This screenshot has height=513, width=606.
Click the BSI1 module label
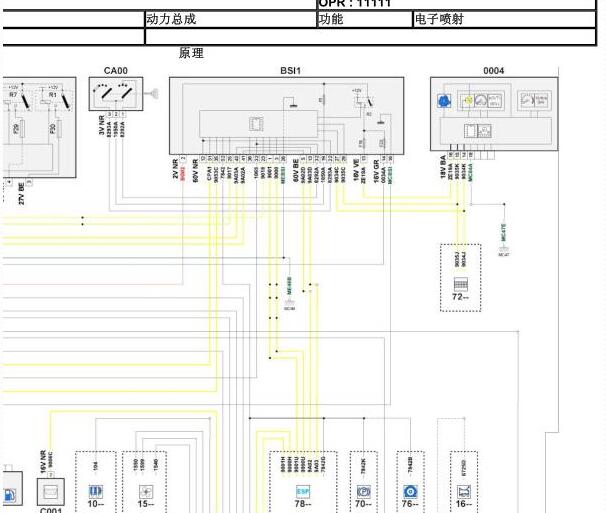click(x=290, y=71)
